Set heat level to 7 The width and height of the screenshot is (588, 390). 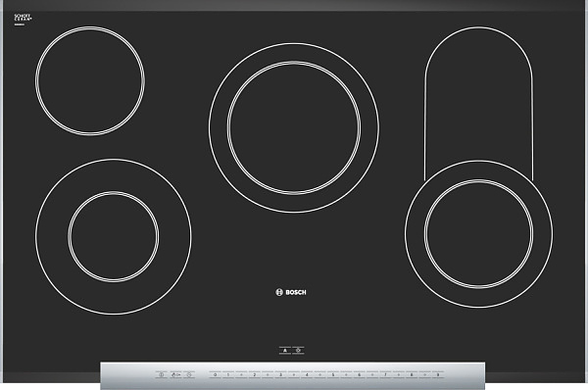coord(385,374)
